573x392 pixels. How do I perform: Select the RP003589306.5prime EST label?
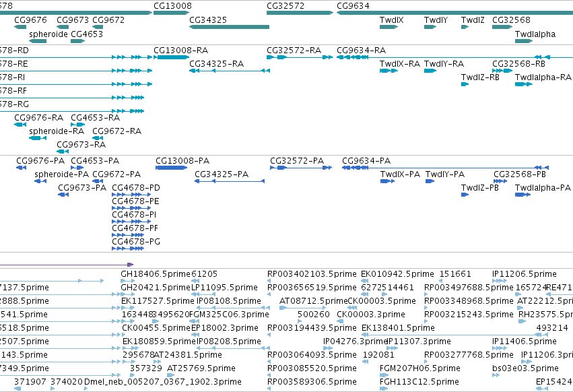pos(312,382)
